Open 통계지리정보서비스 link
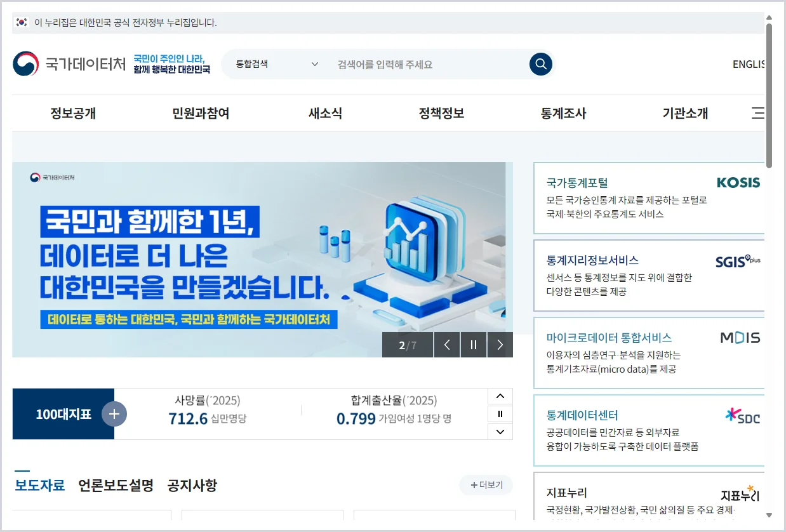 [x=592, y=260]
